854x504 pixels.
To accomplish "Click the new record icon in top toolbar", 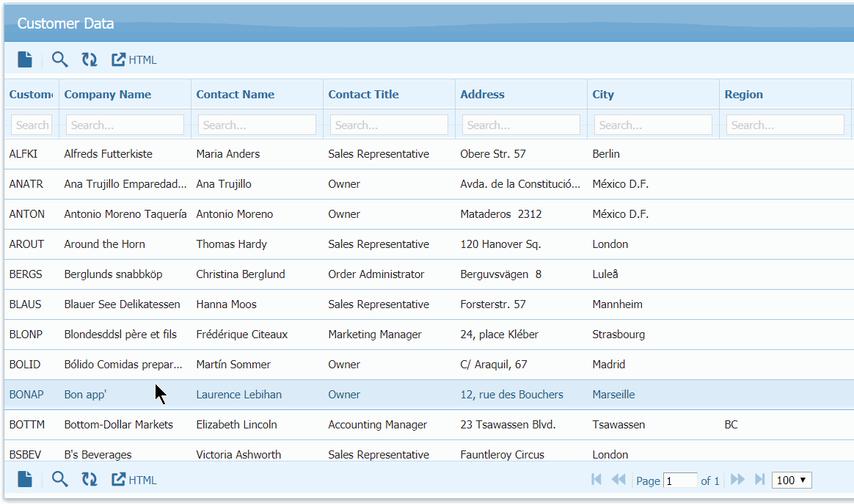I will (25, 59).
